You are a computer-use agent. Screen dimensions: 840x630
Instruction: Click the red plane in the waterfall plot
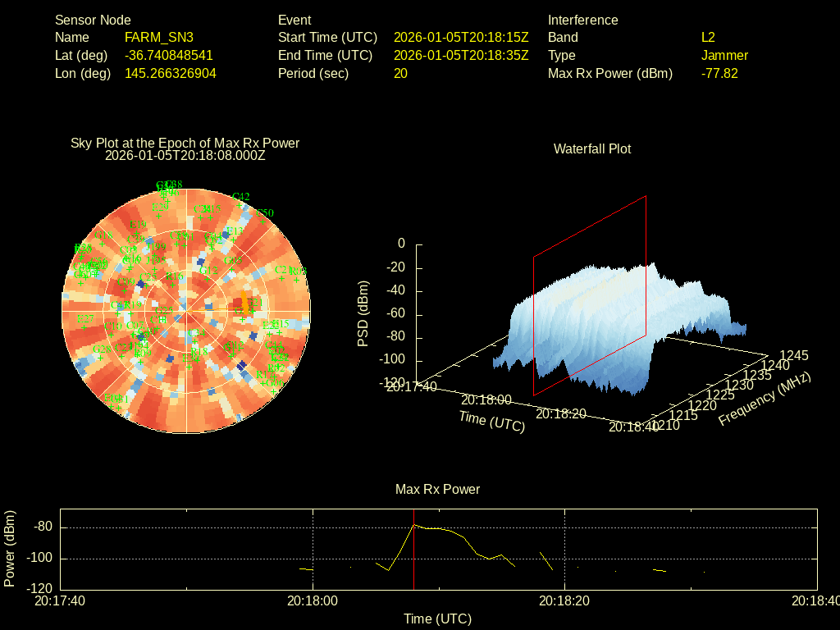(591, 295)
